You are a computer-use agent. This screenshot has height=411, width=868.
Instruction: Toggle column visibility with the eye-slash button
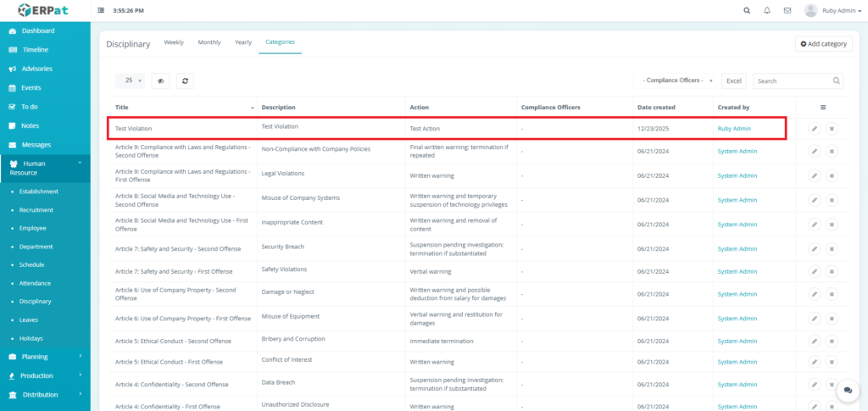tap(160, 81)
